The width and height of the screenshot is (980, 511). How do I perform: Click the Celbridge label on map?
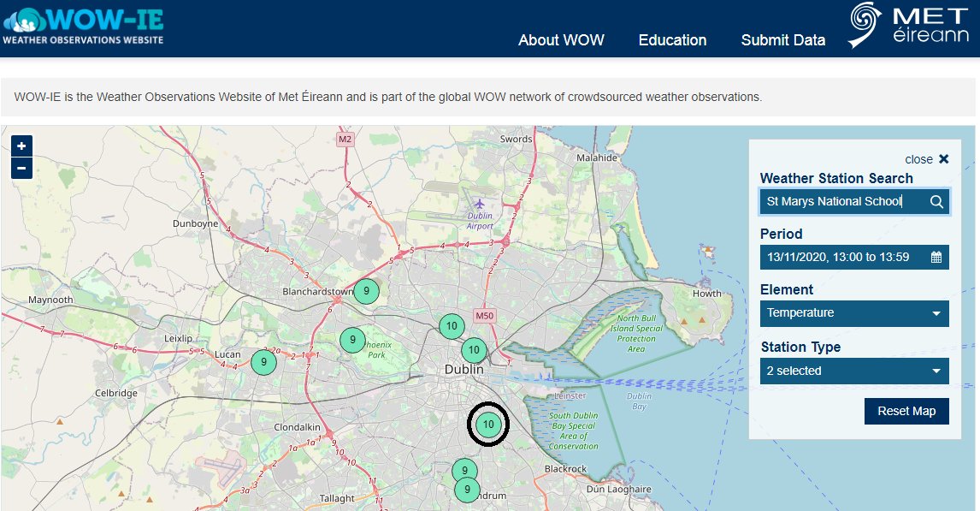(x=116, y=393)
